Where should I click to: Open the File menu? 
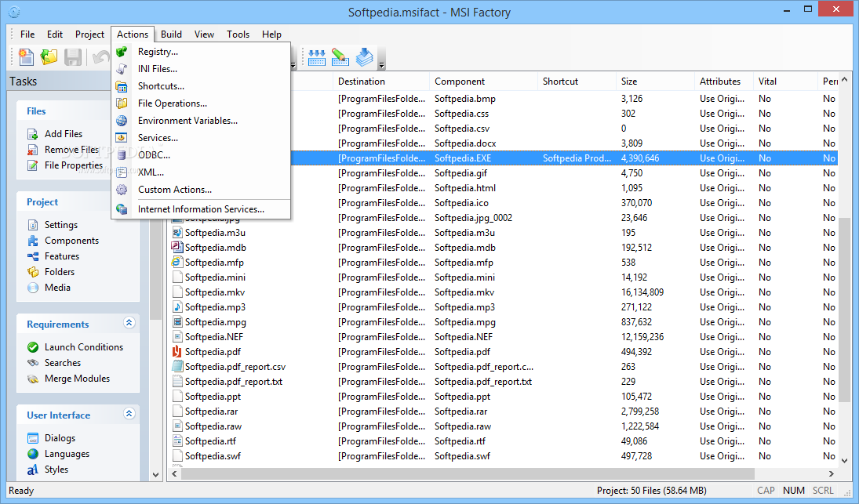point(27,34)
